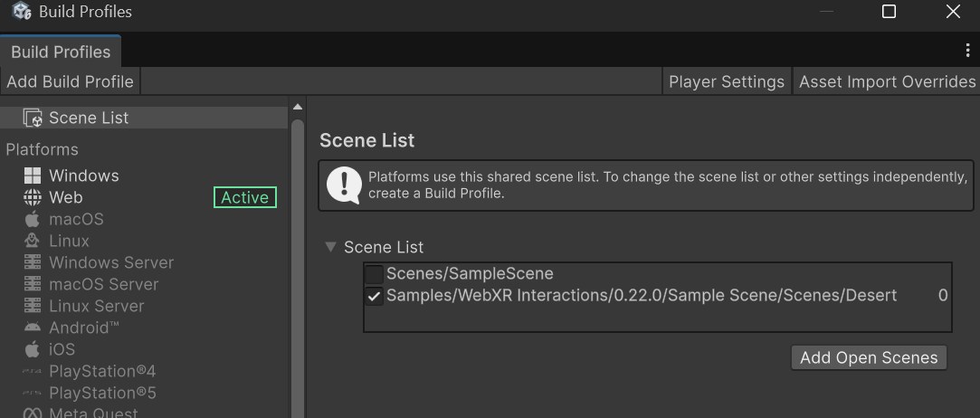
Task: Open Player Settings
Action: tap(726, 81)
